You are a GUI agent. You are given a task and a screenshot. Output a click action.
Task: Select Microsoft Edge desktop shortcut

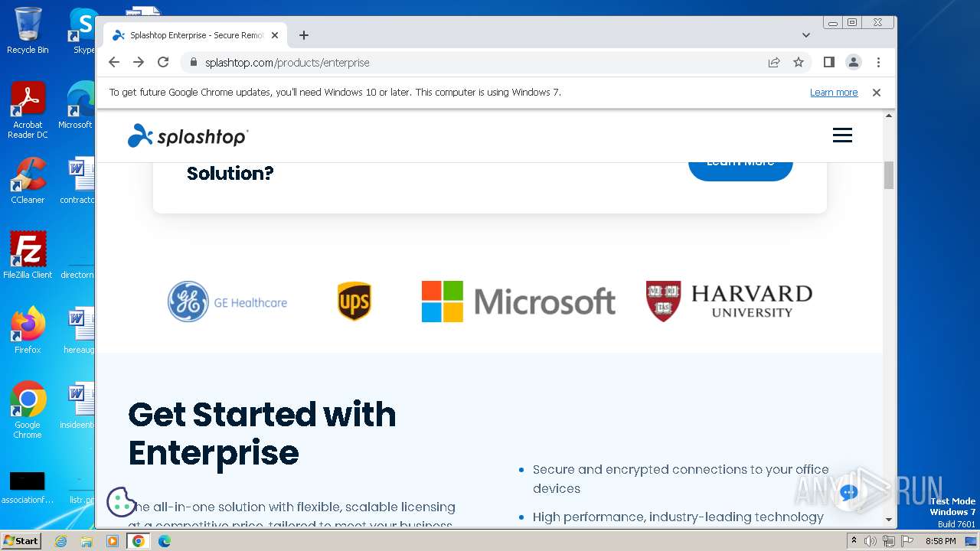pyautogui.click(x=77, y=106)
